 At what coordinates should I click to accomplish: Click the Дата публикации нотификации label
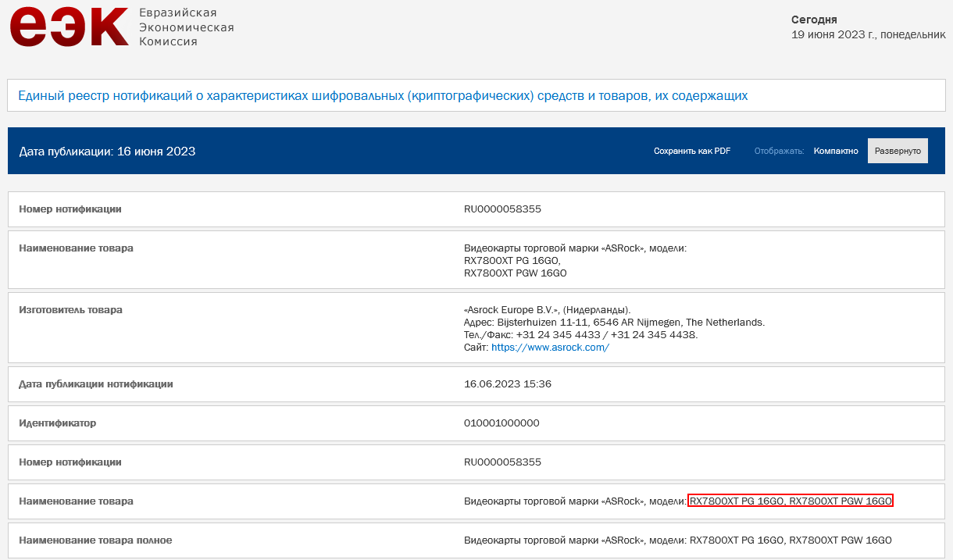(96, 384)
